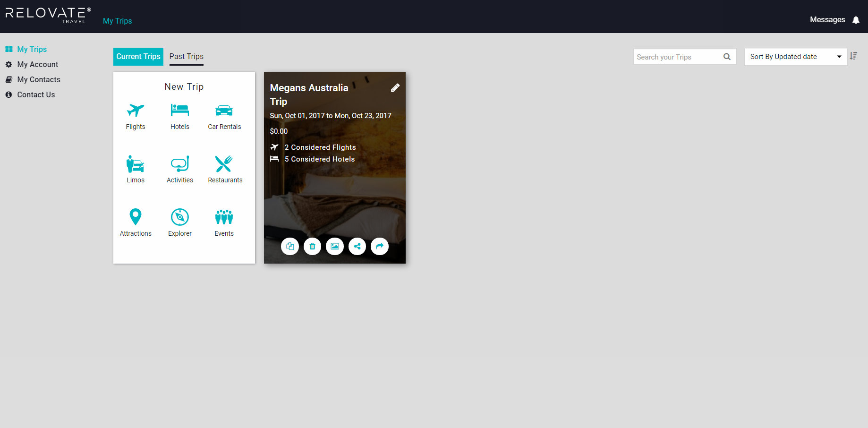This screenshot has width=868, height=428.
Task: Open the Limos icon
Action: tap(135, 164)
